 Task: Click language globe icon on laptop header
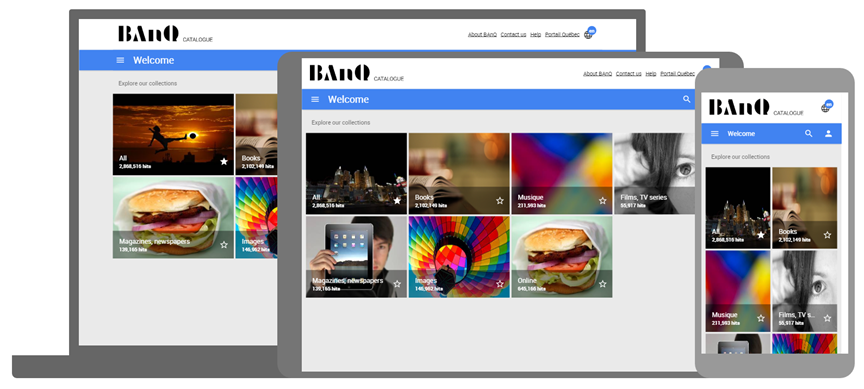click(x=589, y=33)
